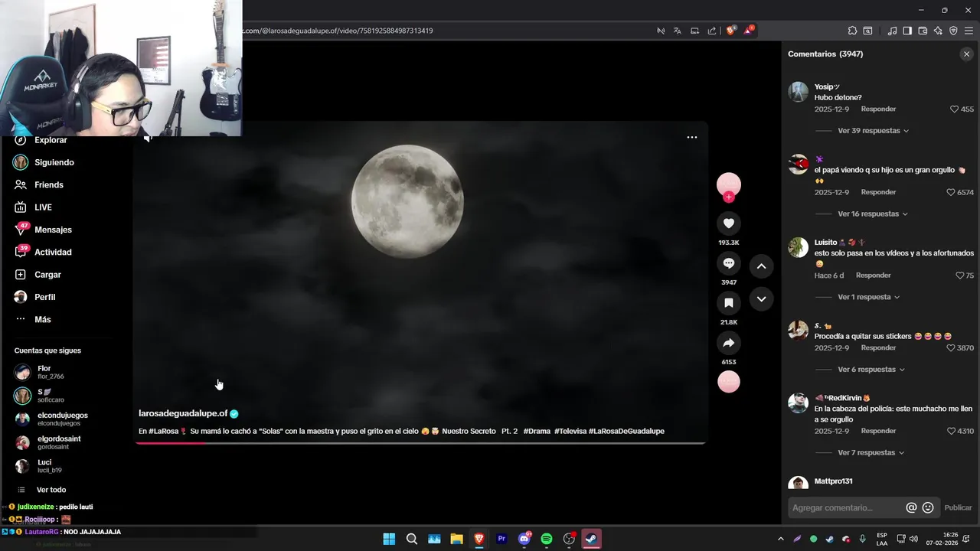Click the Publicar button
980x551 pixels.
click(958, 507)
